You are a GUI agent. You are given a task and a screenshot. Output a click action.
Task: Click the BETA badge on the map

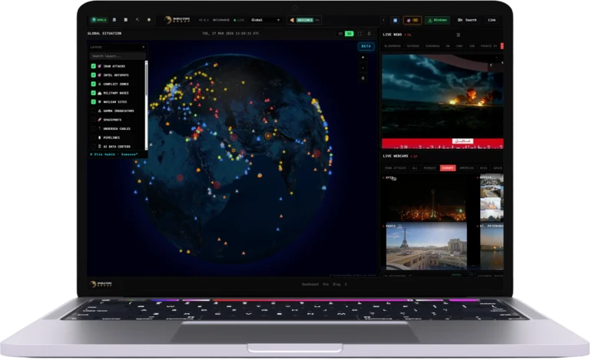366,46
